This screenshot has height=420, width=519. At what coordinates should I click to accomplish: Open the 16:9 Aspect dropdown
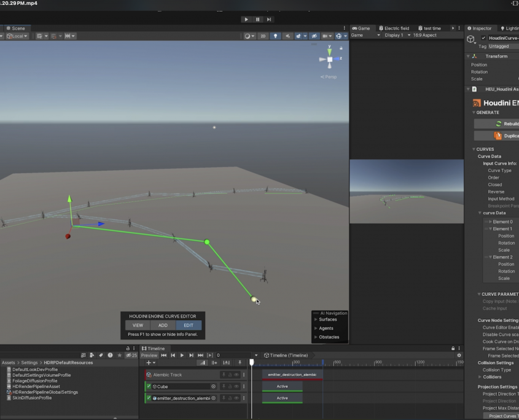click(x=424, y=36)
